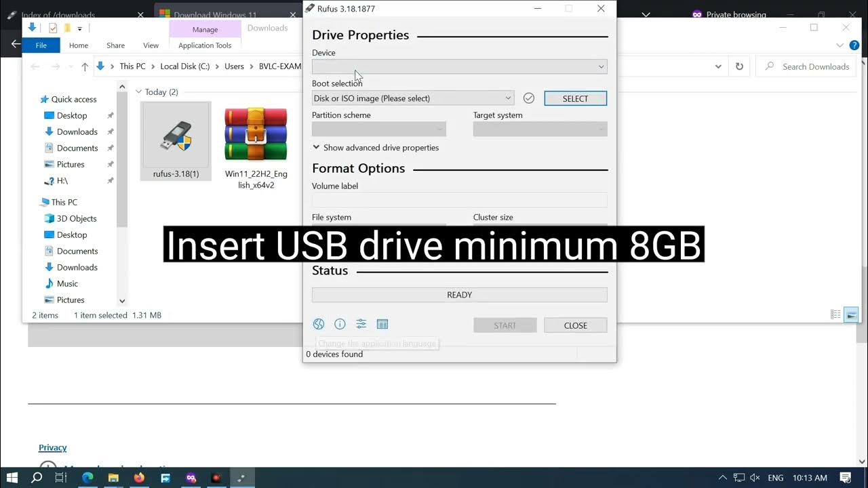The height and width of the screenshot is (488, 868).
Task: Open the address bar history dropdown
Action: click(x=718, y=66)
